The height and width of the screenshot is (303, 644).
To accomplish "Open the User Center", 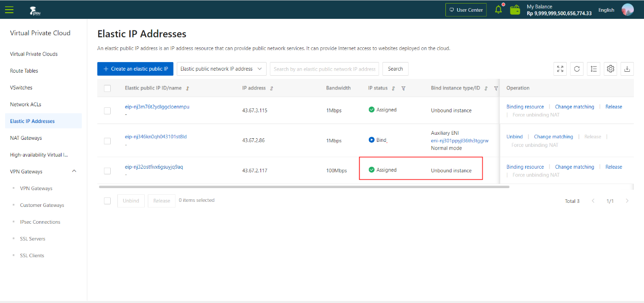I will [466, 10].
